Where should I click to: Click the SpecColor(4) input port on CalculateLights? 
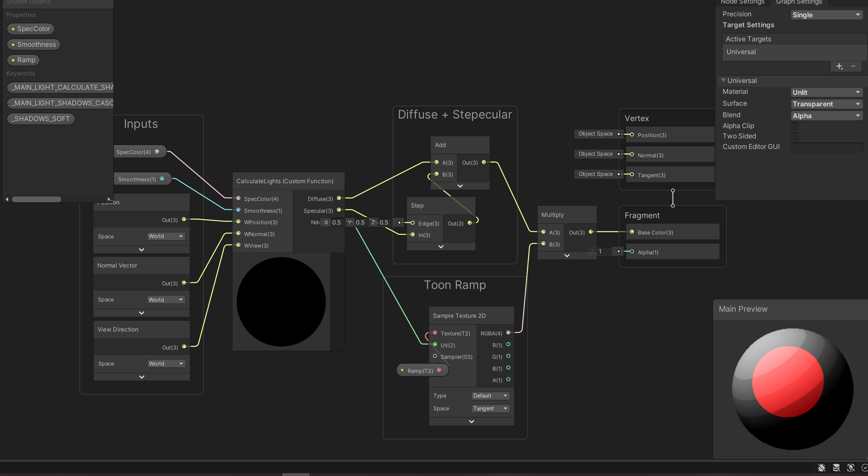(x=238, y=198)
